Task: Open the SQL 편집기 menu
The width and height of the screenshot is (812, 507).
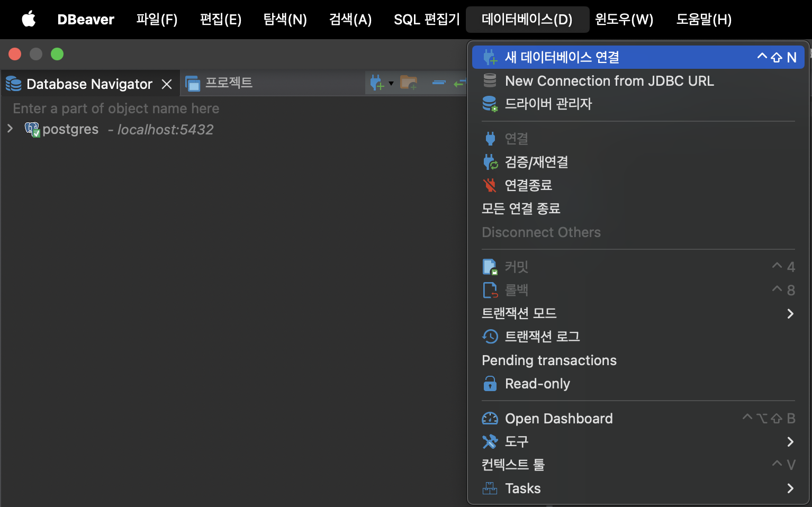Action: click(427, 20)
